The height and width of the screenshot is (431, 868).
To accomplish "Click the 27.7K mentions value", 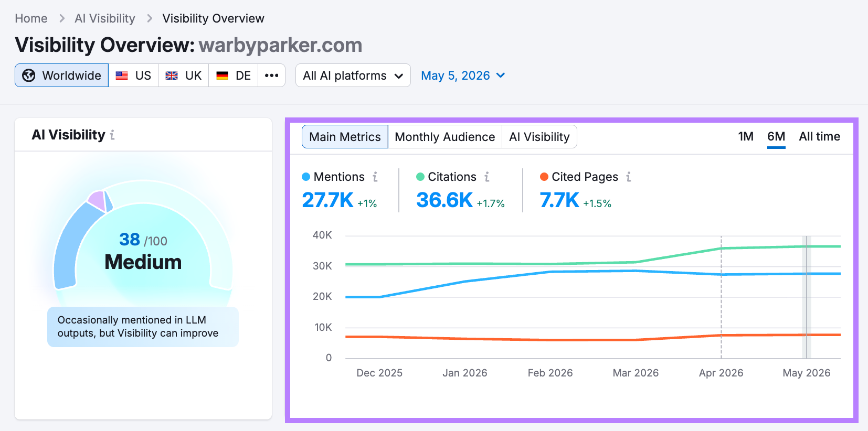I will pos(327,200).
